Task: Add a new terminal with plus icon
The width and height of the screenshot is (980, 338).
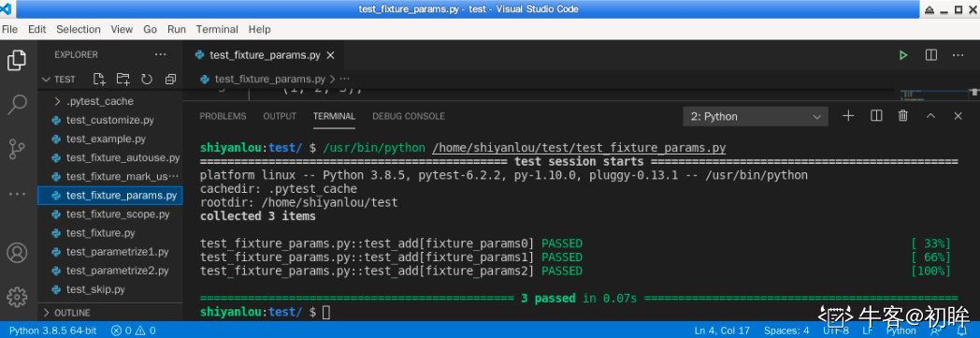Action: [x=848, y=116]
